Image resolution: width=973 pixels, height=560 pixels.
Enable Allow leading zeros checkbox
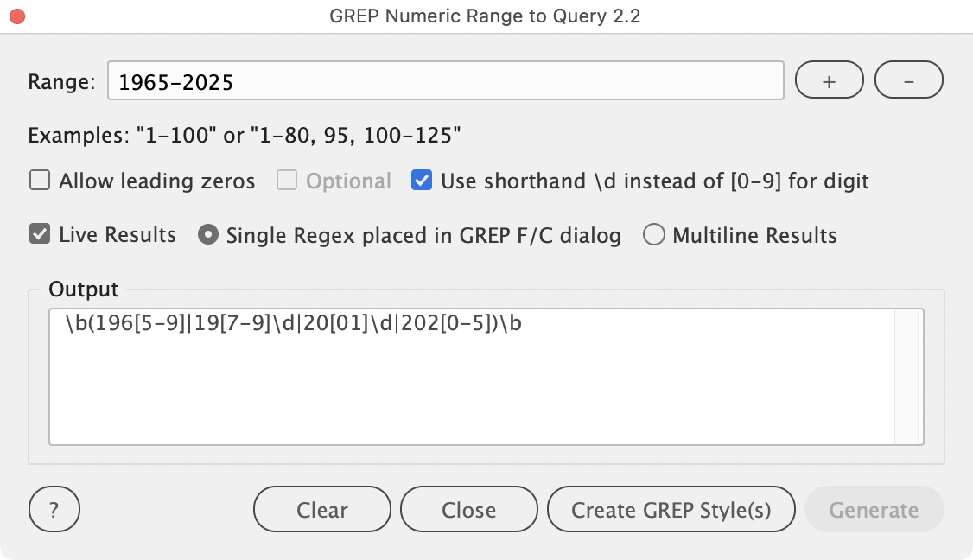pyautogui.click(x=40, y=181)
